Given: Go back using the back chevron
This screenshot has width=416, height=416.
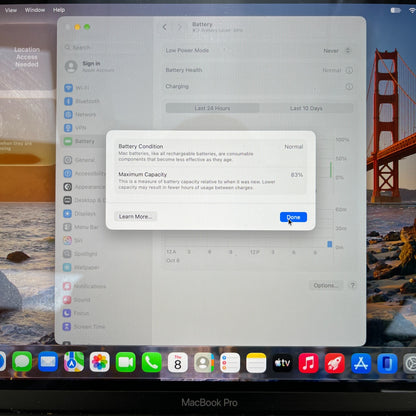Looking at the screenshot, I should 165,27.
